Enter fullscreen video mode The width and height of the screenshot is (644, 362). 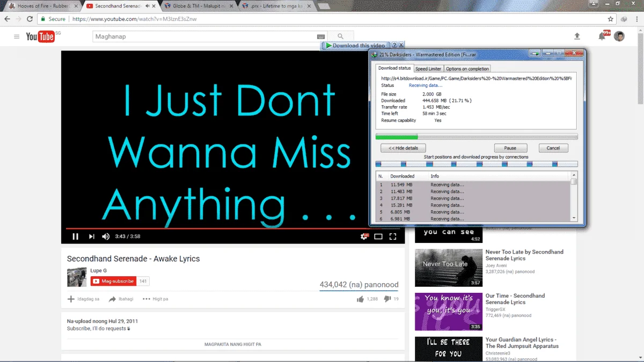393,237
